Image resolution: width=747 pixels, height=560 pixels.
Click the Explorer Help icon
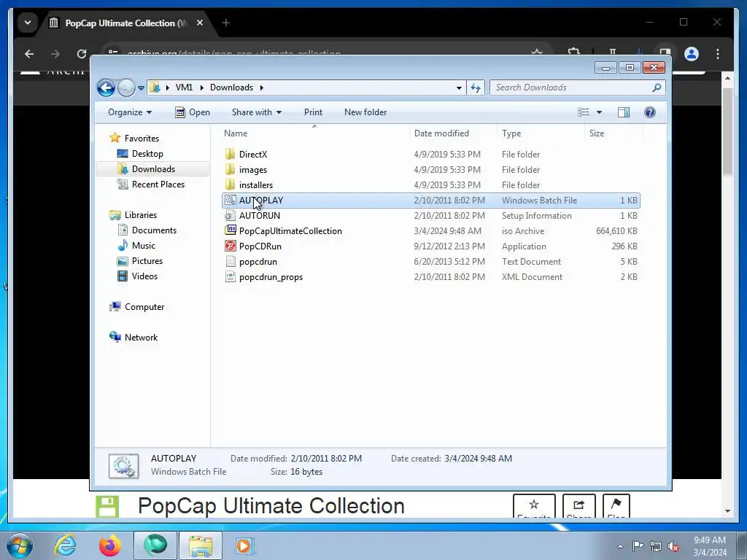pyautogui.click(x=650, y=112)
